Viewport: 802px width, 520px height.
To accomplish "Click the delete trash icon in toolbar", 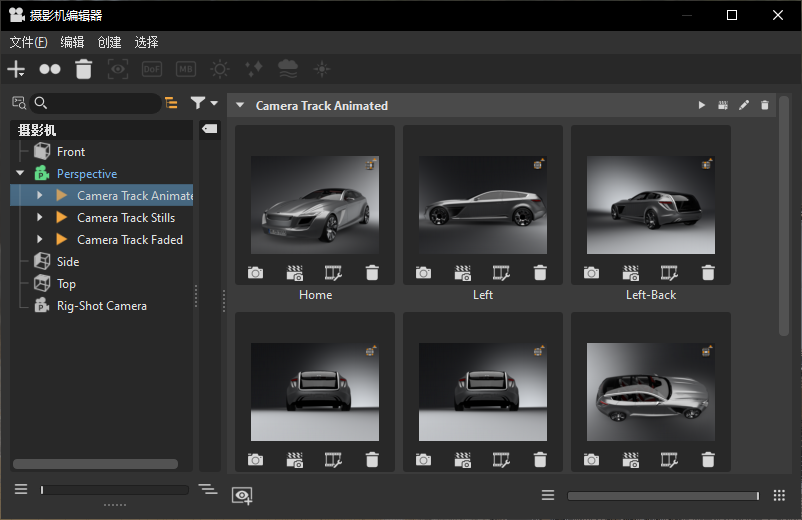I will pos(84,69).
